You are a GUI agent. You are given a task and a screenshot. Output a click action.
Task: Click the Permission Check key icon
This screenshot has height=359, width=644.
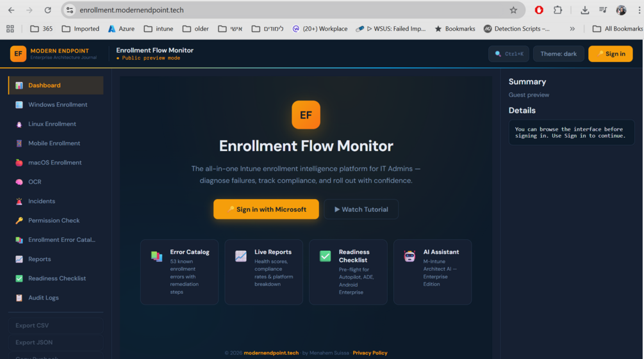click(19, 220)
